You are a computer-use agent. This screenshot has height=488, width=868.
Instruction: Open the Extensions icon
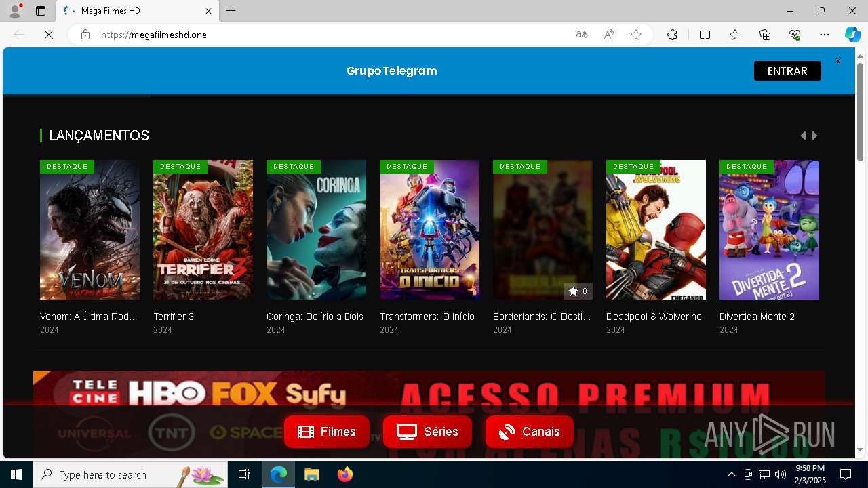672,35
